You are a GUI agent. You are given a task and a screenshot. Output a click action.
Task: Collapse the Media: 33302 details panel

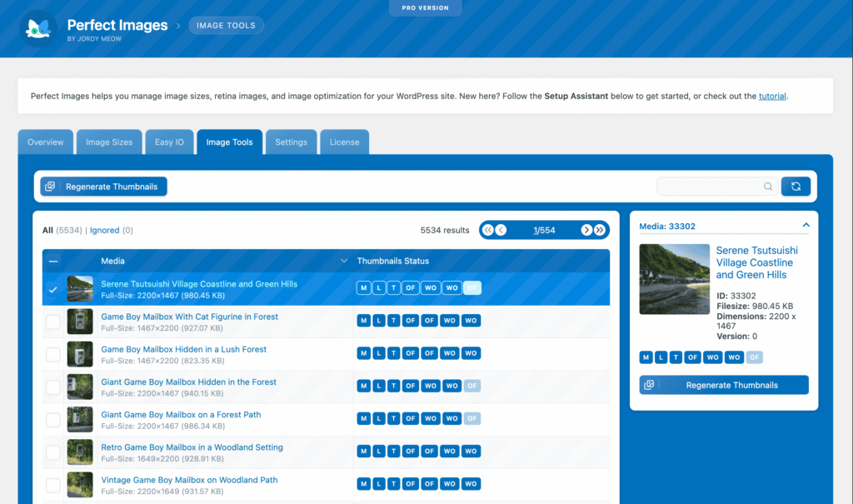[806, 225]
